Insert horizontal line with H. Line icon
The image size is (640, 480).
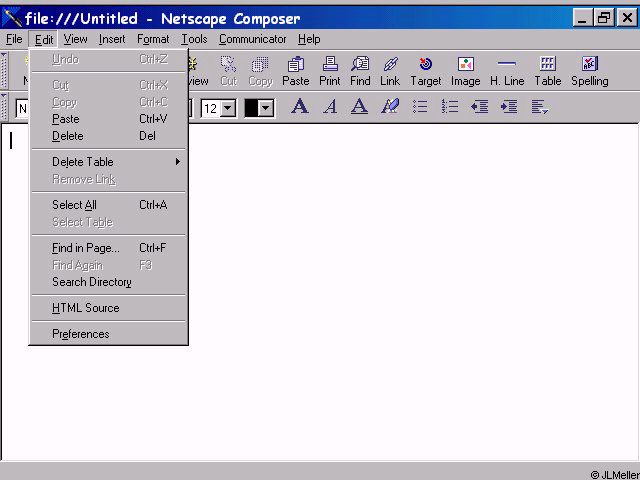coord(507,71)
